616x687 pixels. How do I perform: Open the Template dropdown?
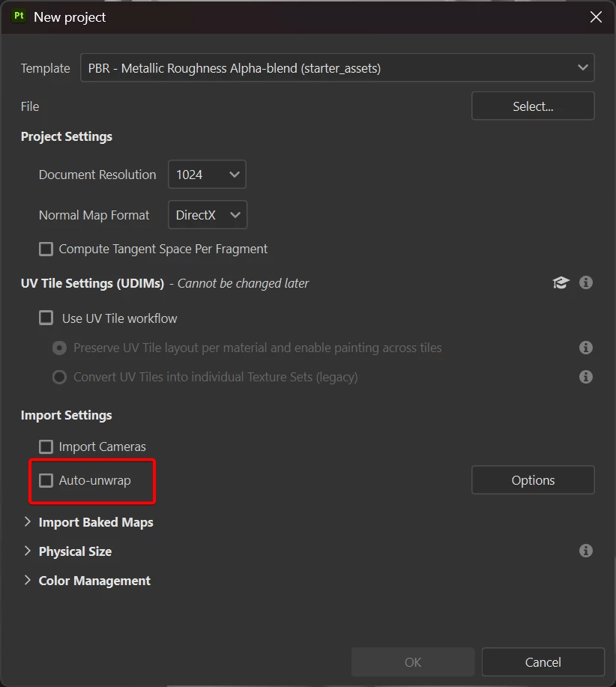click(x=337, y=68)
